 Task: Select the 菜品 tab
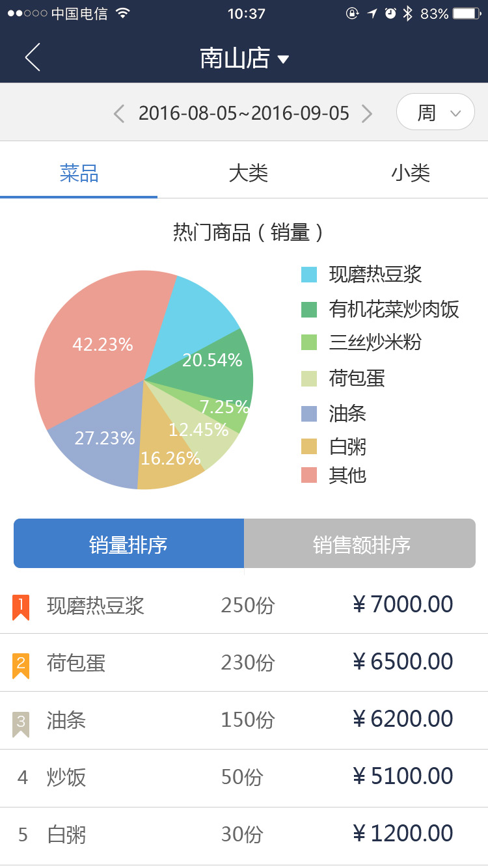click(x=79, y=173)
